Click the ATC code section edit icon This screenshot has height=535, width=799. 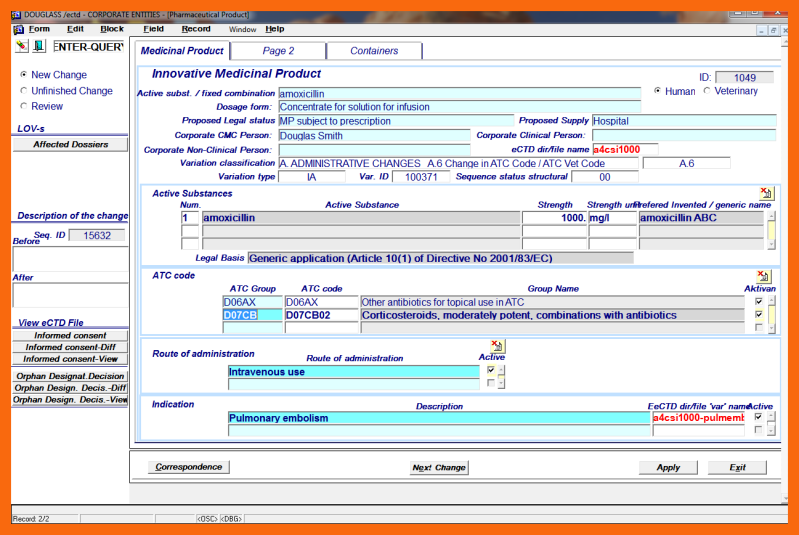click(x=765, y=276)
